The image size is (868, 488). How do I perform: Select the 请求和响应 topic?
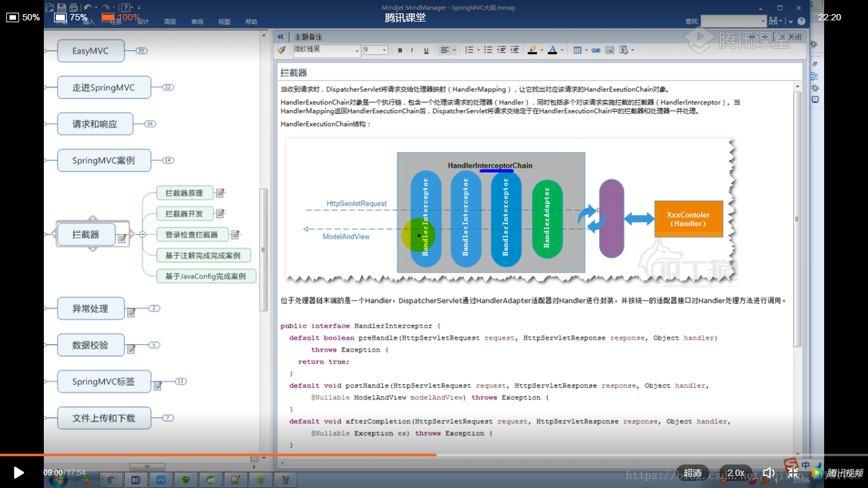(95, 124)
